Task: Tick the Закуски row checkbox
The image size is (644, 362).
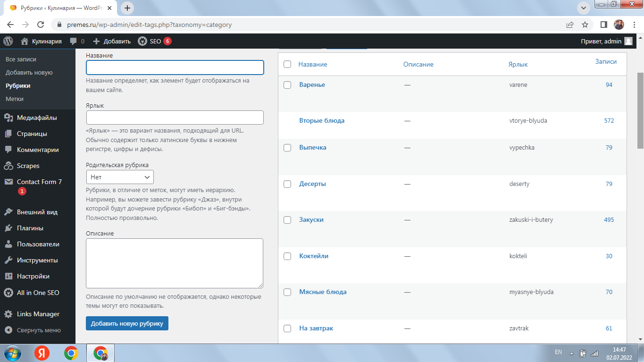Action: point(287,220)
